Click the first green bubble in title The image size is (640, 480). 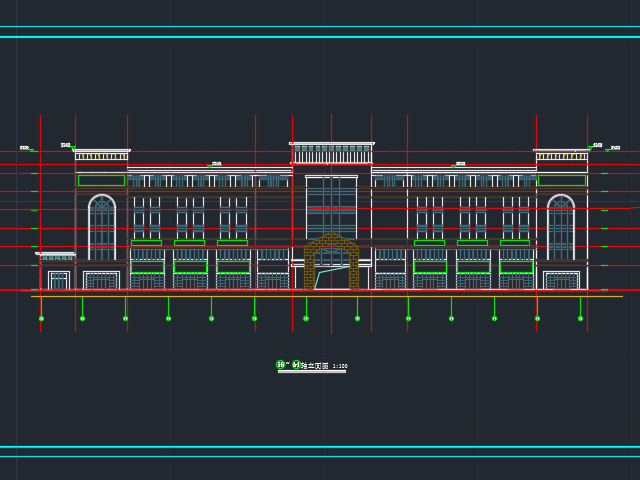(x=281, y=365)
